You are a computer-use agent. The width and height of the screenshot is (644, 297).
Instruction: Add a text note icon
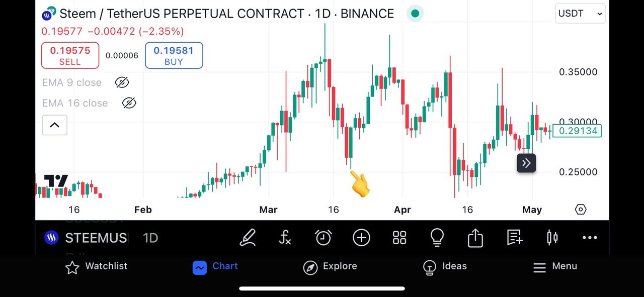514,237
